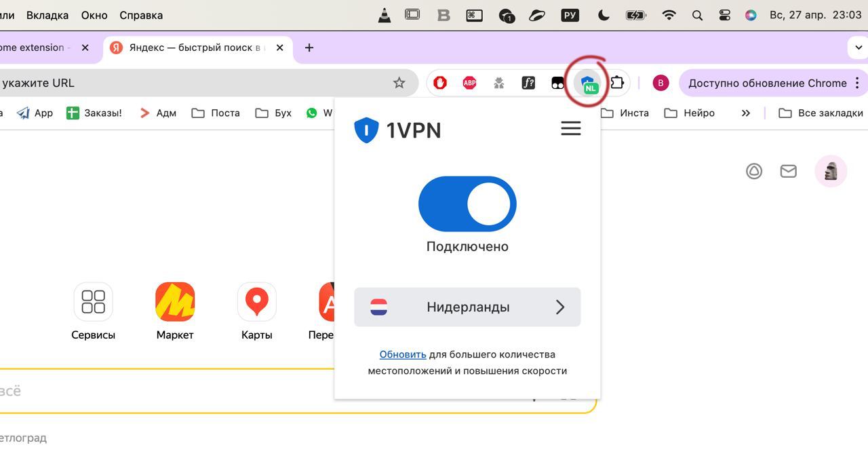Open the Инста bookmarks folder
Image resolution: width=868 pixels, height=475 pixels.
coord(625,113)
